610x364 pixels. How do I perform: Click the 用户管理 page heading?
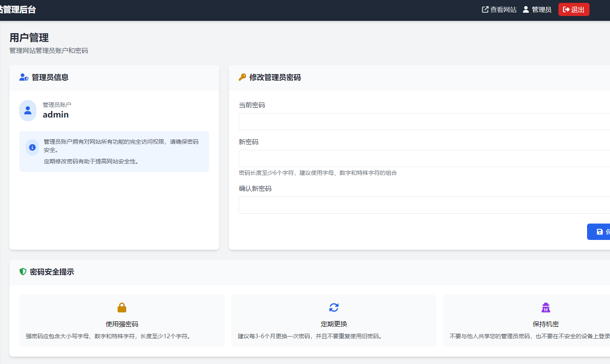[29, 38]
